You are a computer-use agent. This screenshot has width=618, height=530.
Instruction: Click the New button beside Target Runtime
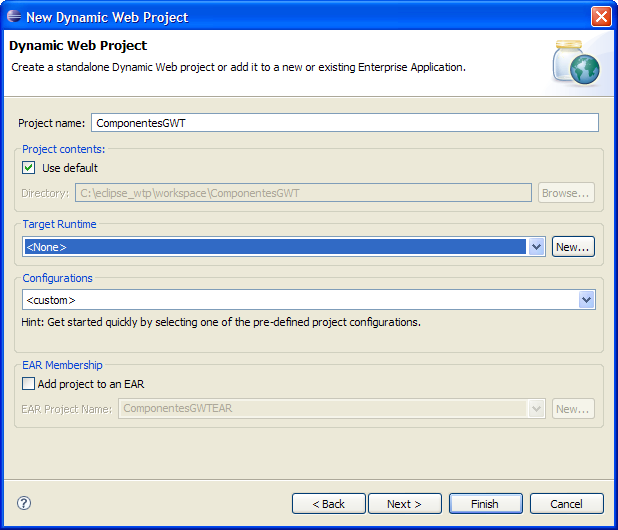coord(573,247)
